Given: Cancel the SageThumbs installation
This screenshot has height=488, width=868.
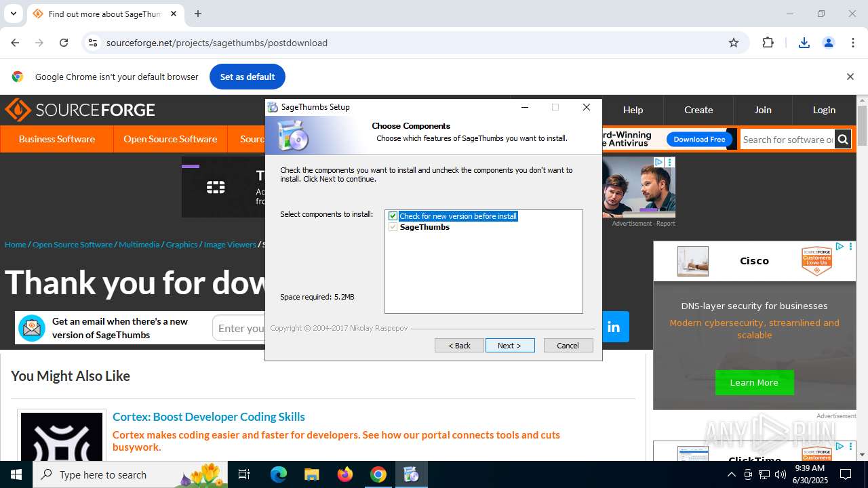Looking at the screenshot, I should coord(568,346).
